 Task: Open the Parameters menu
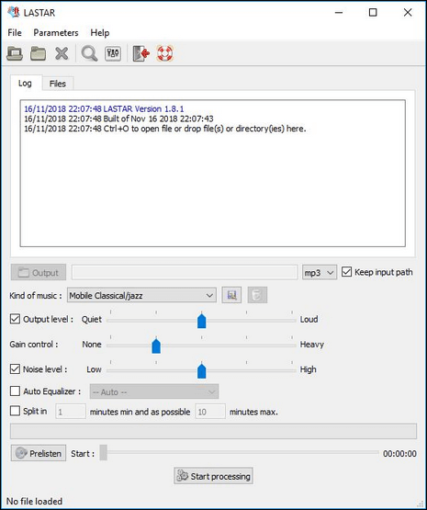coord(56,33)
